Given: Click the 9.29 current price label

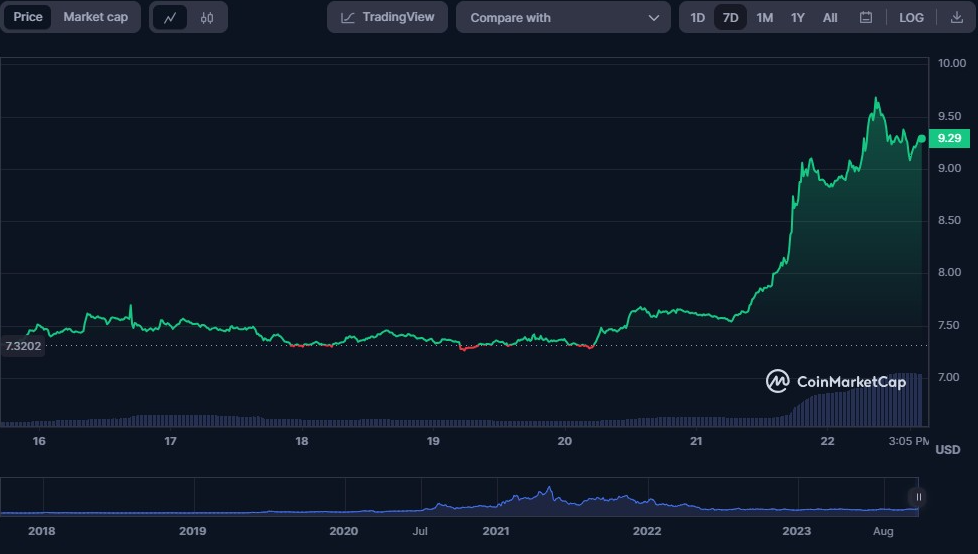Looking at the screenshot, I should point(949,139).
